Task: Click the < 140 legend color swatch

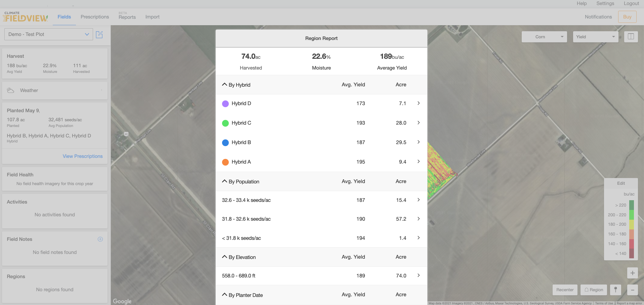Action: pos(632,254)
